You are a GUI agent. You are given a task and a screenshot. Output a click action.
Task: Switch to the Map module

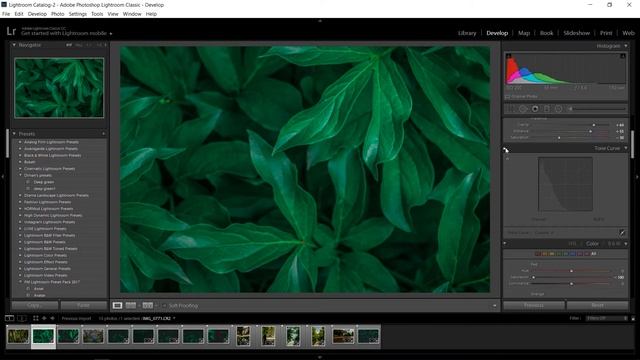point(524,33)
